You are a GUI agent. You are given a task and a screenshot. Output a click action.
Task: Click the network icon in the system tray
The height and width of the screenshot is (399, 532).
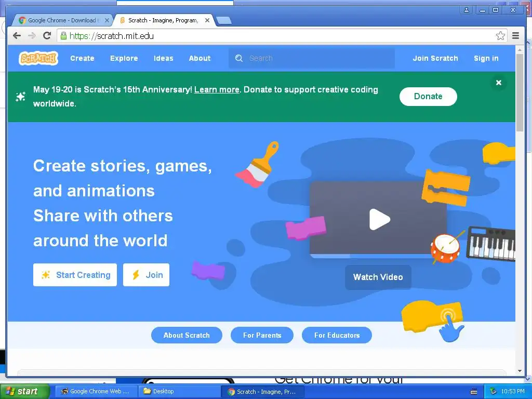point(493,392)
